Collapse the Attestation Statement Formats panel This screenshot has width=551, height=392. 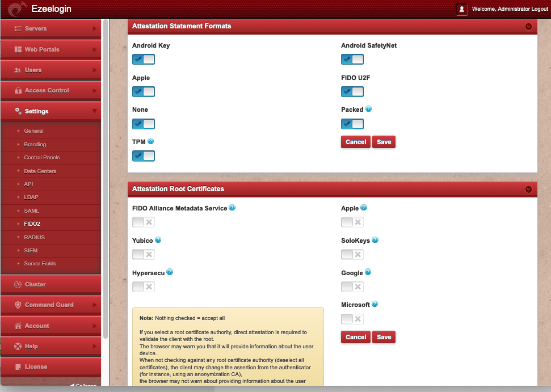[528, 27]
